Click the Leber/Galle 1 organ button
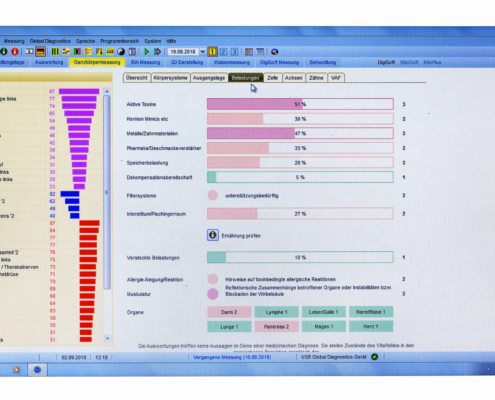 pos(324,312)
